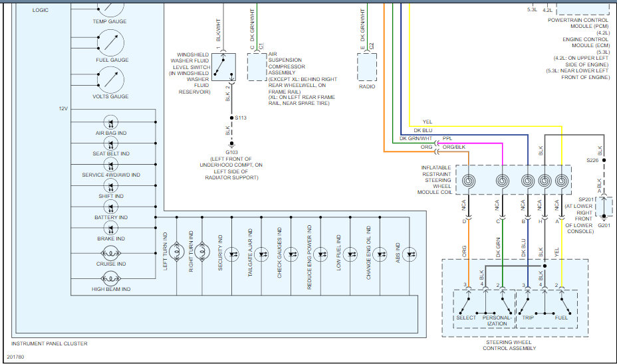
Task: Click the 'PPL' wire color label
Action: (447, 138)
